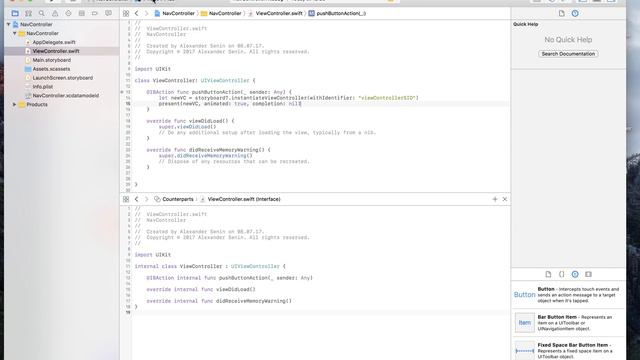Image resolution: width=640 pixels, height=360 pixels.
Task: Click 'override internal func viewDidLoad()' line
Action: (x=201, y=289)
